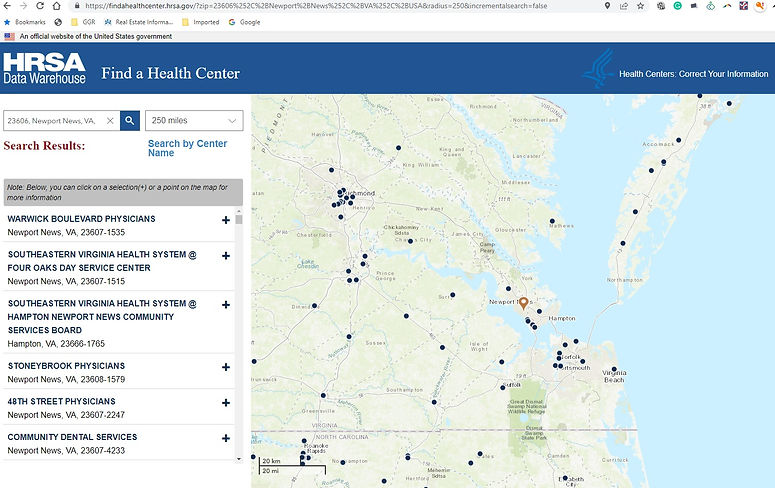
Task: Click the globe bookmark icon
Action: coord(58,22)
